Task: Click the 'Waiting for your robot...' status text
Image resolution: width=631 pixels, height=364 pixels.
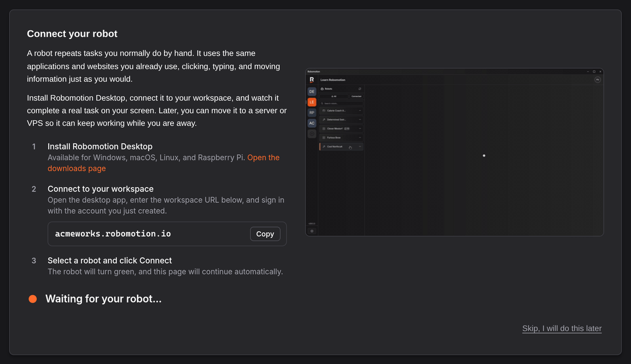Action: click(103, 299)
